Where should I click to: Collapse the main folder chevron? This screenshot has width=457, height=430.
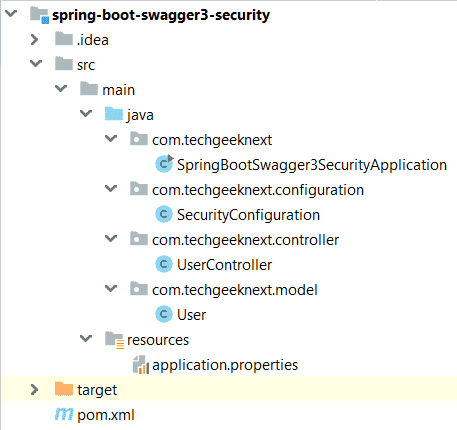coord(61,88)
